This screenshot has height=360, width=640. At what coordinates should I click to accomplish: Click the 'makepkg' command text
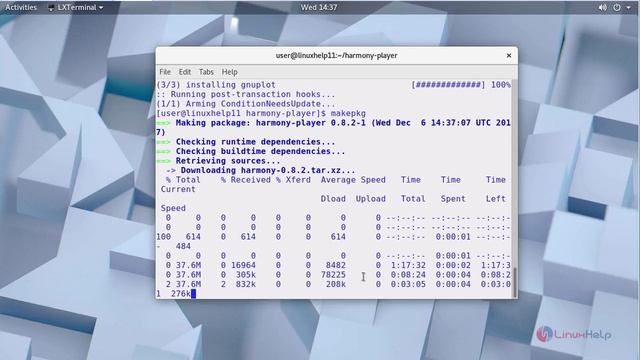coord(348,113)
